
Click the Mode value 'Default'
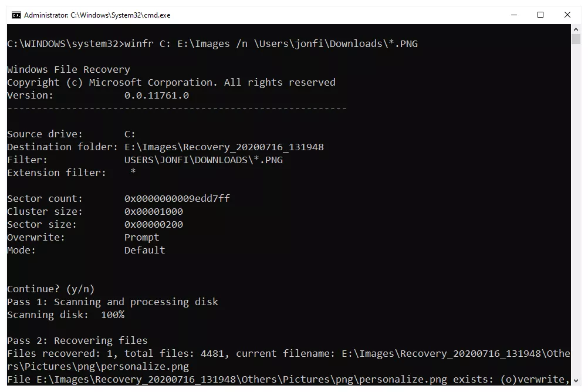pyautogui.click(x=144, y=250)
